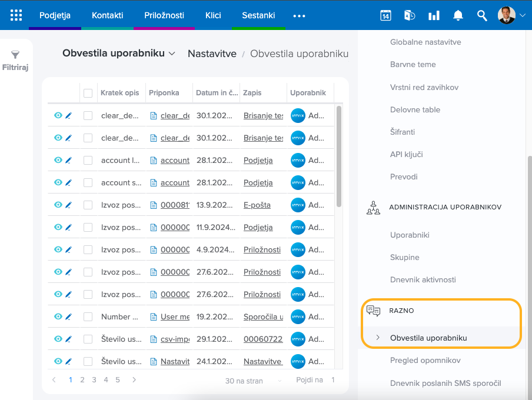This screenshot has height=400, width=532.
Task: Switch to the Kontakti tab
Action: click(108, 15)
